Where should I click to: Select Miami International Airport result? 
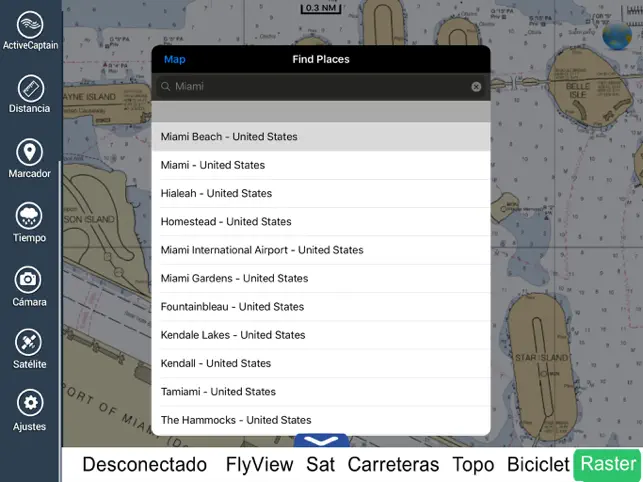pyautogui.click(x=321, y=250)
